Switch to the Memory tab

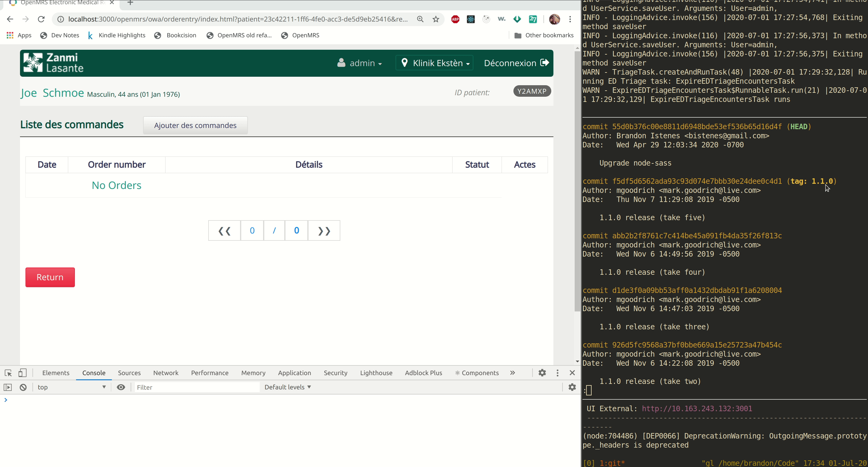[x=253, y=373]
